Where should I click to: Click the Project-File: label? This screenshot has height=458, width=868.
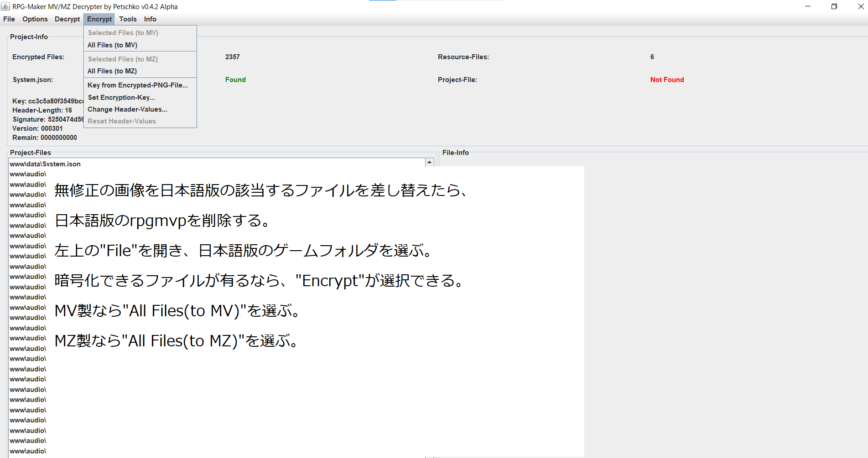(457, 80)
